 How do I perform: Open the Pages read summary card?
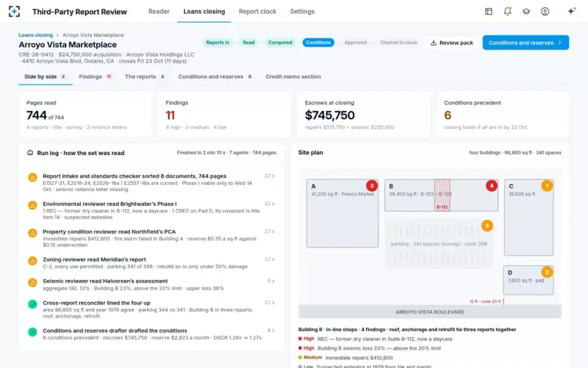pos(85,114)
